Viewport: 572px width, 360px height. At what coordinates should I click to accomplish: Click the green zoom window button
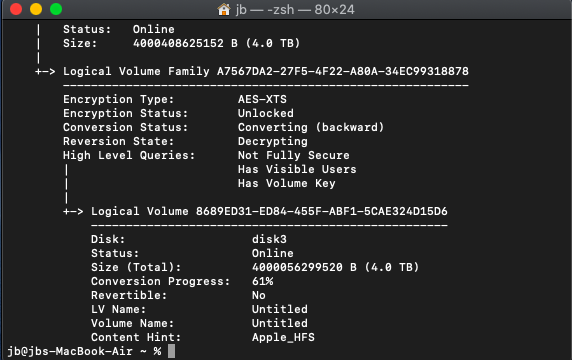(56, 9)
